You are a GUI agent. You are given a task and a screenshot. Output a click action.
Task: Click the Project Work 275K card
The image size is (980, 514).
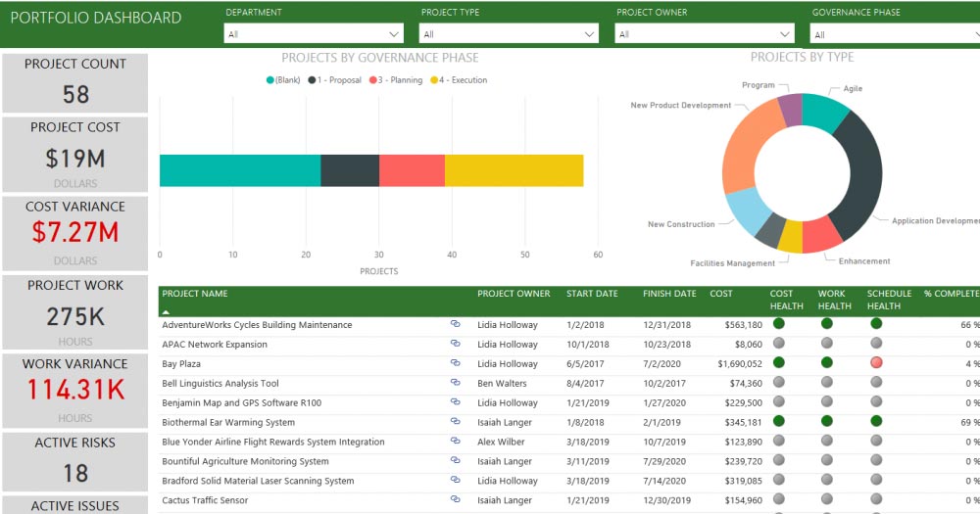(75, 312)
